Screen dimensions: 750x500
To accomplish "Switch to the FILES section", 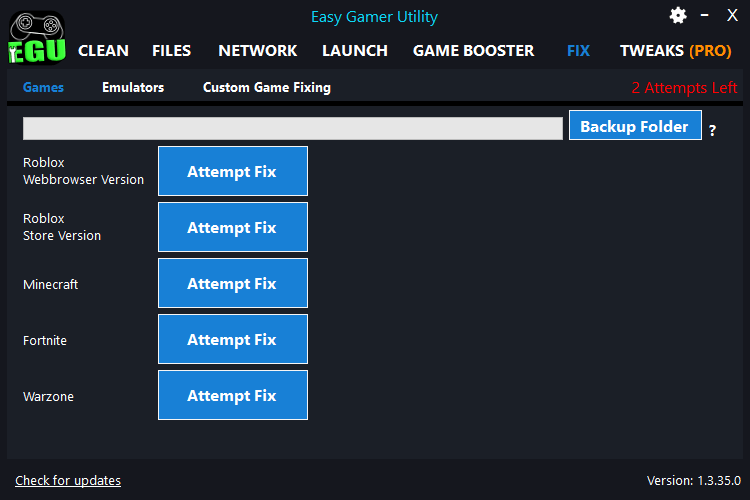I will pyautogui.click(x=171, y=50).
